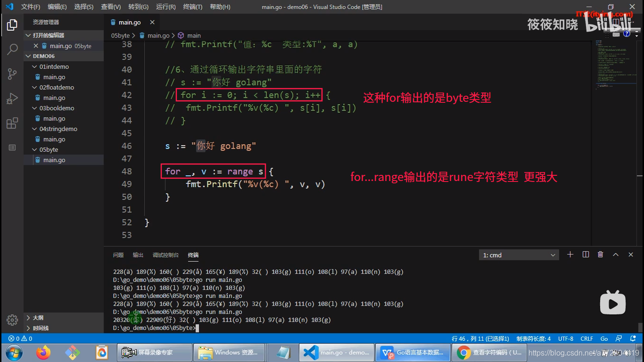Open the 选择(S) menu

click(x=84, y=7)
